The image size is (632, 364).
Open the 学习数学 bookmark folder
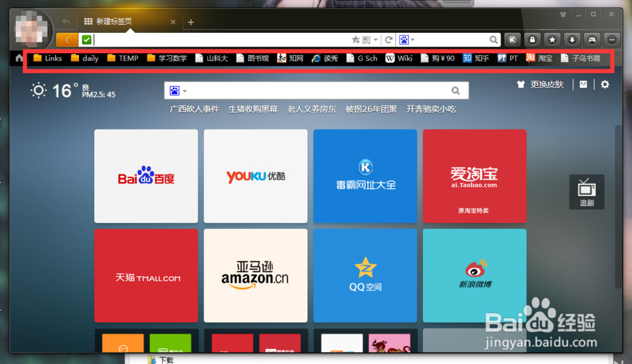tap(167, 58)
